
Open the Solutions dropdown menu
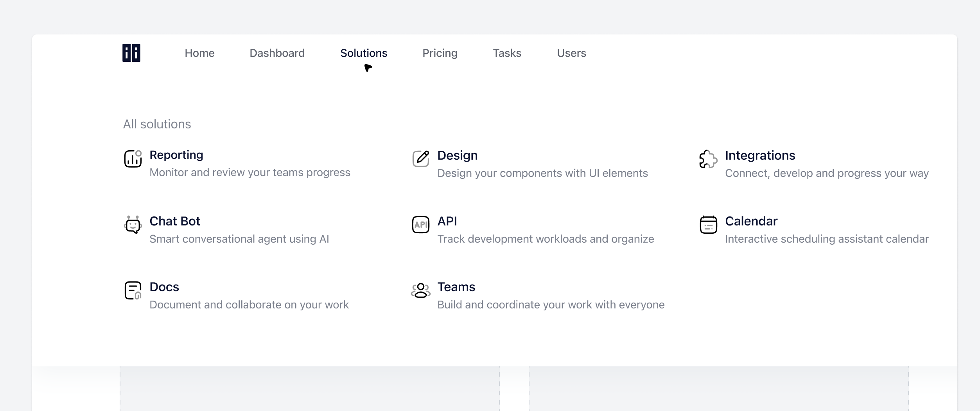click(364, 53)
